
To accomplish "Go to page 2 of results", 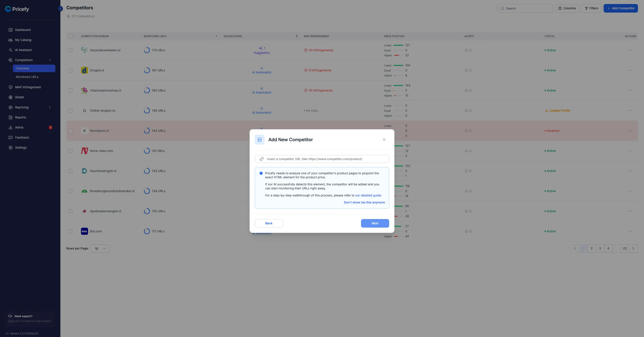I will coord(591,248).
